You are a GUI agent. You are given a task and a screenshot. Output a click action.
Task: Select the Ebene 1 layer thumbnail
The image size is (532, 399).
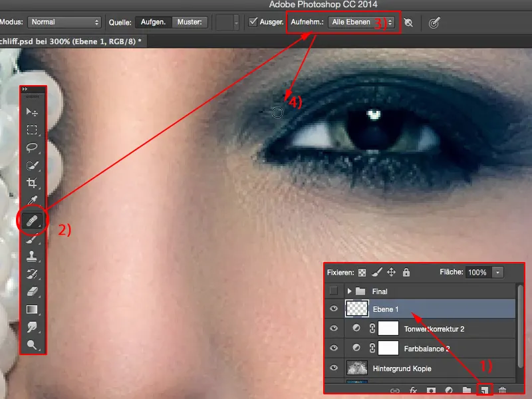point(356,309)
